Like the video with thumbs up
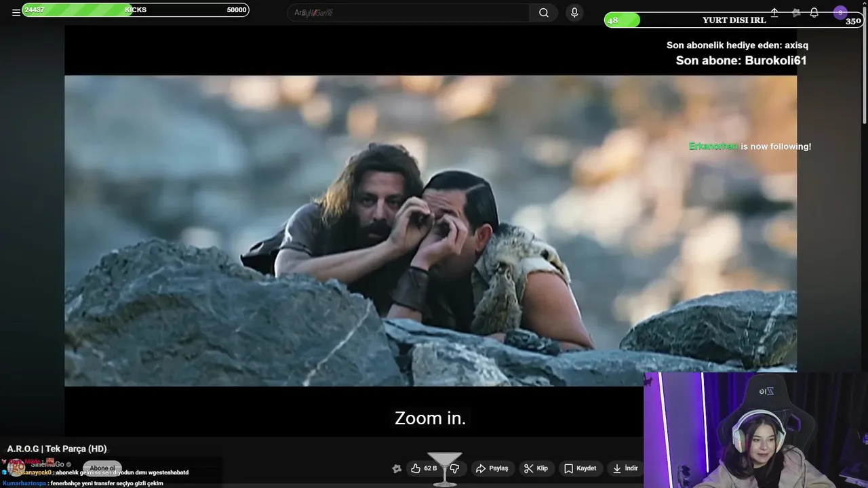This screenshot has width=868, height=488. click(424, 468)
